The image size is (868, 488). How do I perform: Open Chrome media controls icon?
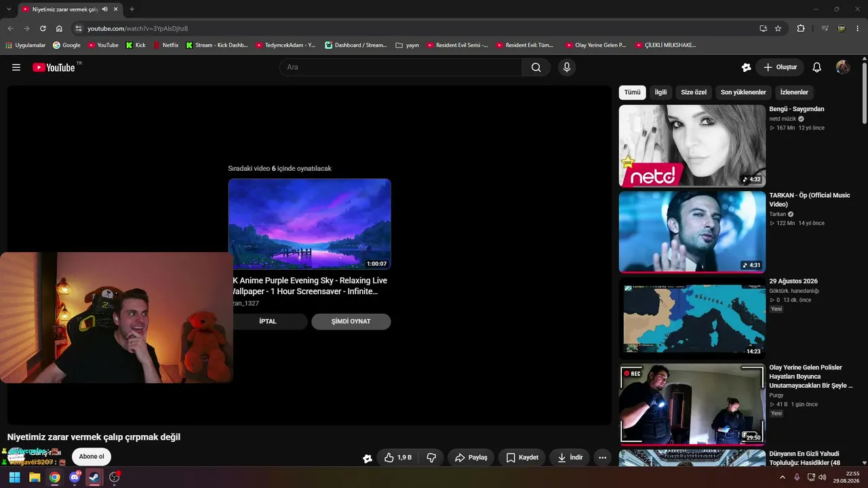pyautogui.click(x=825, y=28)
